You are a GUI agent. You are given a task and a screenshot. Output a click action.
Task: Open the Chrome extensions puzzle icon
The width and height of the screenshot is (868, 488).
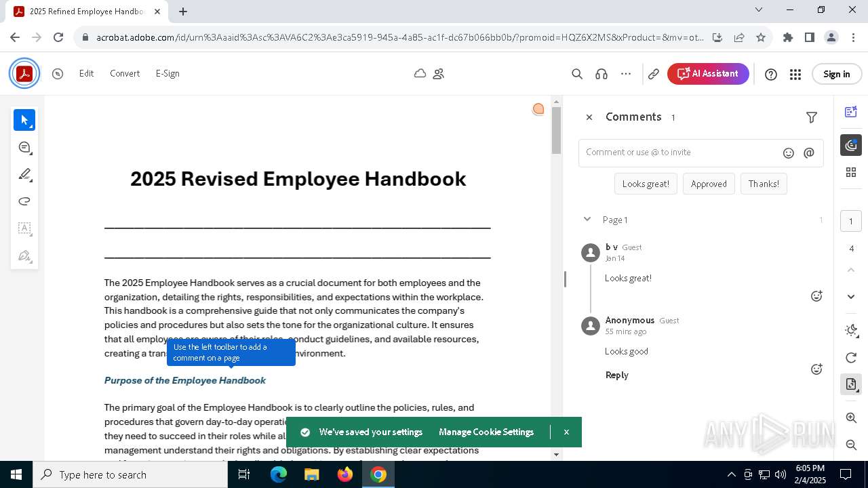pyautogui.click(x=788, y=37)
